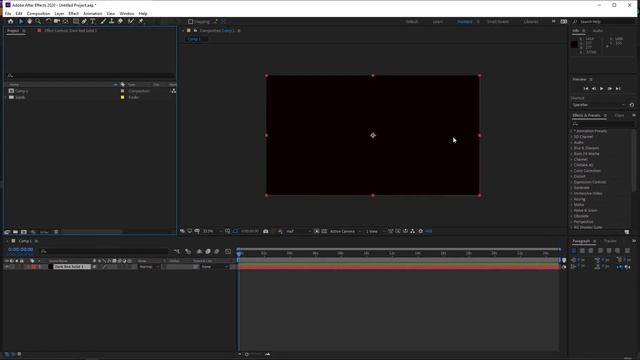This screenshot has width=640, height=360.
Task: Toggle the hide shy layers switch
Action: [x=199, y=251]
